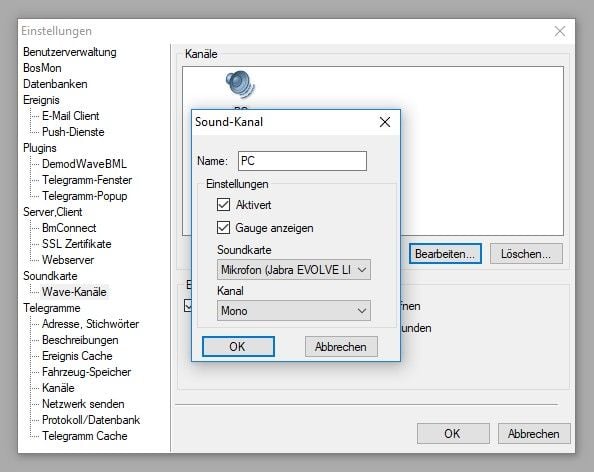Select Wave-Kanäle in the settings tree
The image size is (594, 472).
point(74,292)
